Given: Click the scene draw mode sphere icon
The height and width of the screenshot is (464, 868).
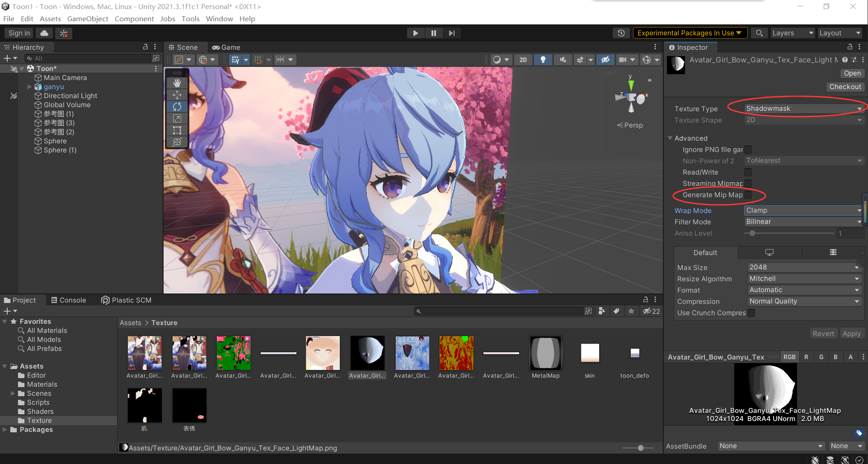Looking at the screenshot, I should (x=497, y=60).
